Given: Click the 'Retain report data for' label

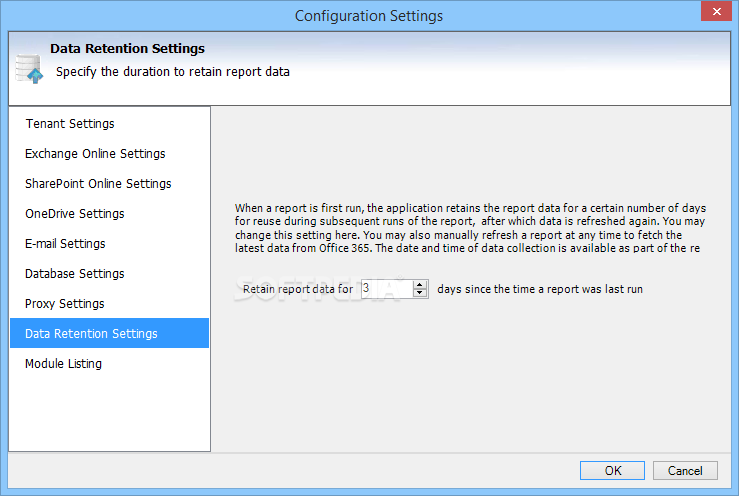Looking at the screenshot, I should click(297, 289).
